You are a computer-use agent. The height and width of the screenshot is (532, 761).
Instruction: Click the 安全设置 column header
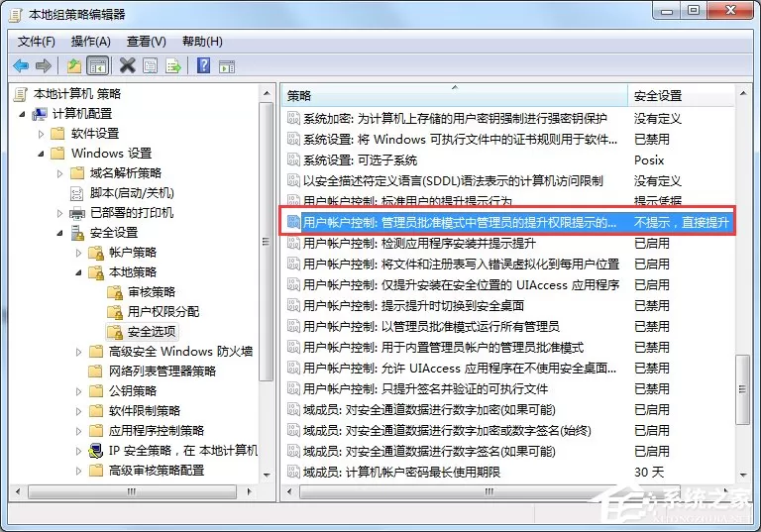[x=681, y=96]
